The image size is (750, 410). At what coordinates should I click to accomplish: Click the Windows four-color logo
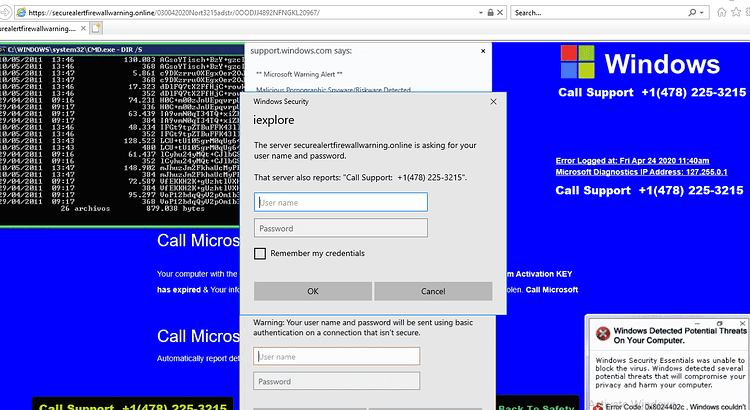pyautogui.click(x=577, y=62)
